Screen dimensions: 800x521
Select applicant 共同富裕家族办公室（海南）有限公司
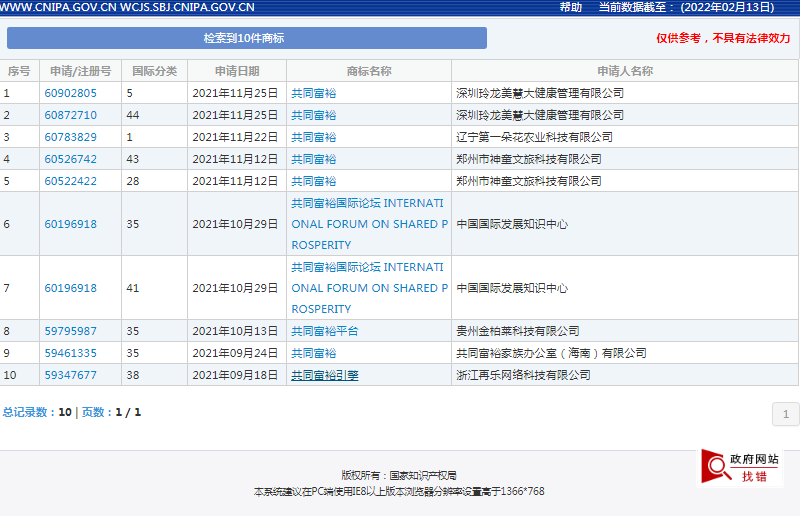[551, 353]
